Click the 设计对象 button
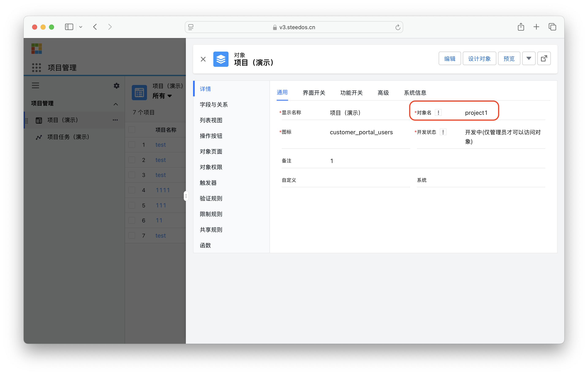 click(479, 58)
